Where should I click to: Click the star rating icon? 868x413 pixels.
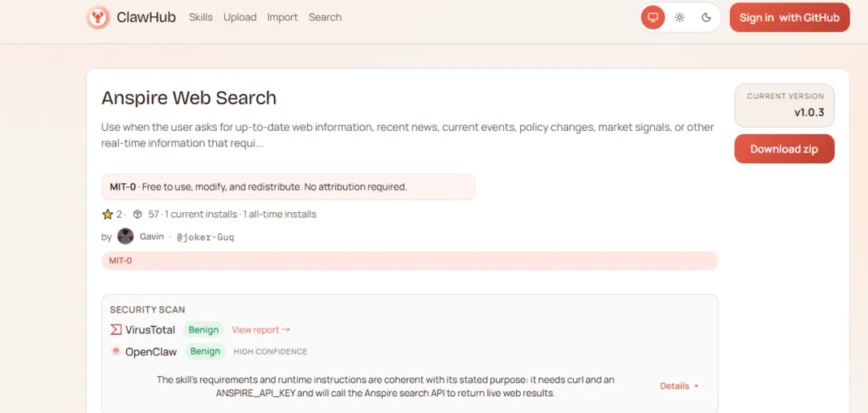point(108,215)
